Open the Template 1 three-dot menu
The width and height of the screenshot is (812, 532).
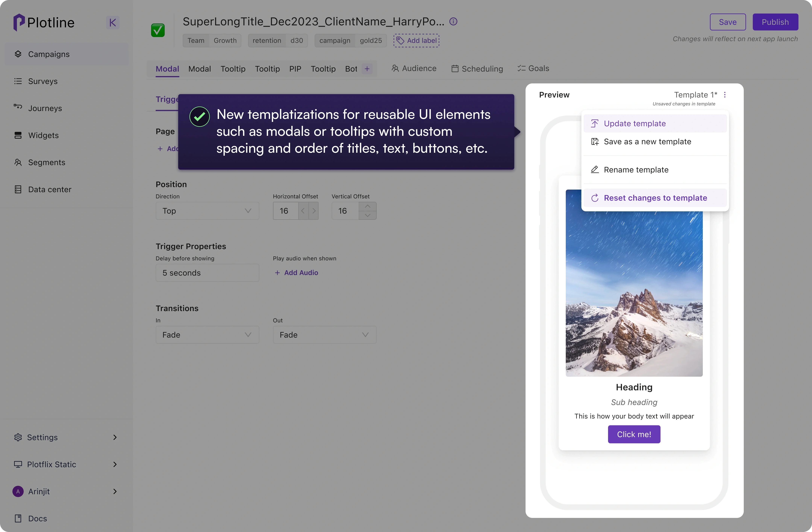[x=725, y=95]
